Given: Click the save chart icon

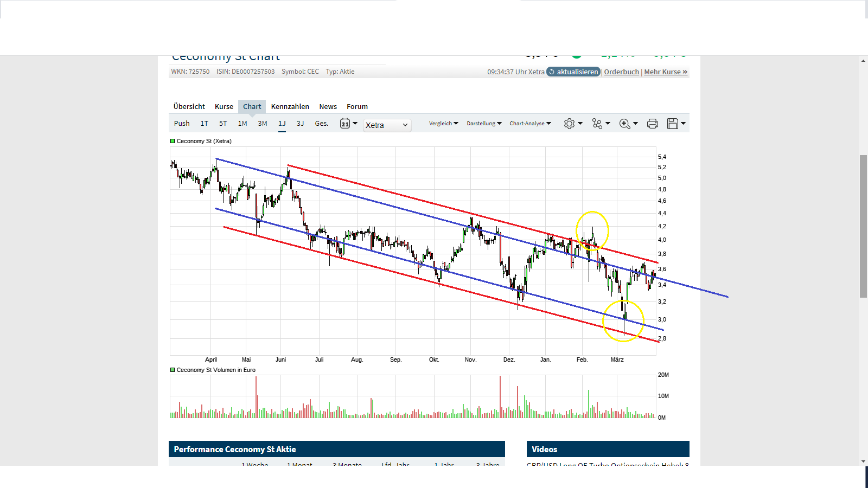Looking at the screenshot, I should pyautogui.click(x=672, y=123).
